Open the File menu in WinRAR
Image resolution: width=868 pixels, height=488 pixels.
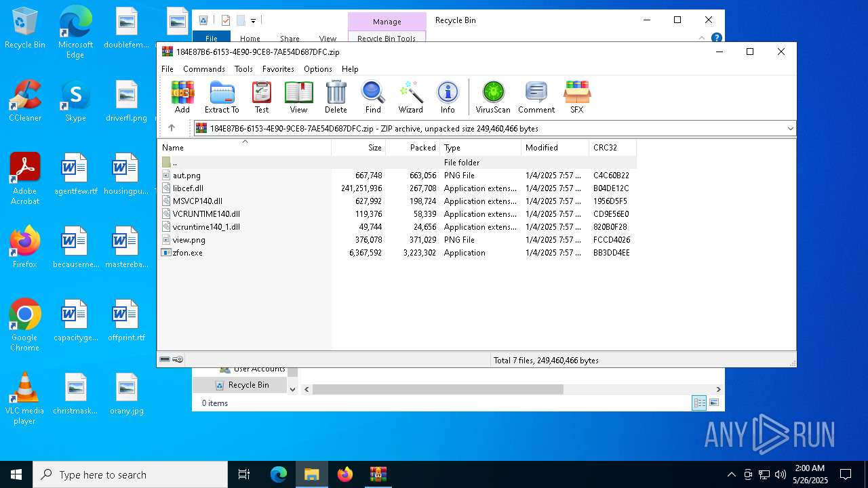click(167, 69)
